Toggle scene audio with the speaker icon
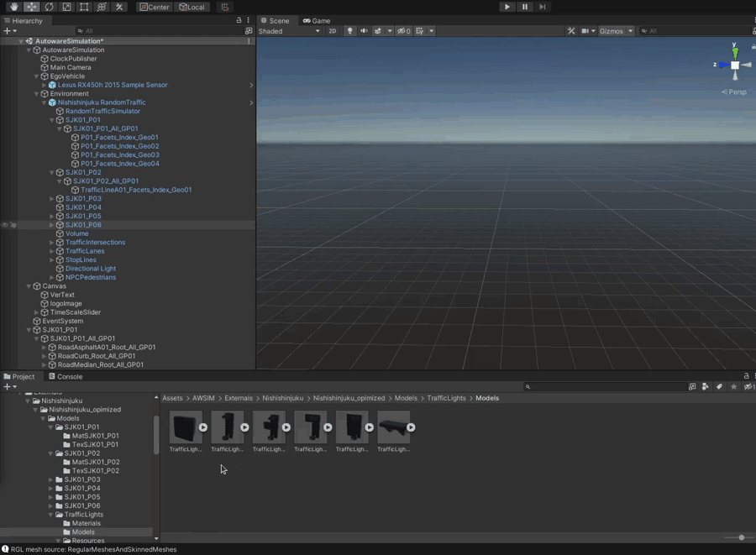Image resolution: width=756 pixels, height=555 pixels. [x=364, y=31]
